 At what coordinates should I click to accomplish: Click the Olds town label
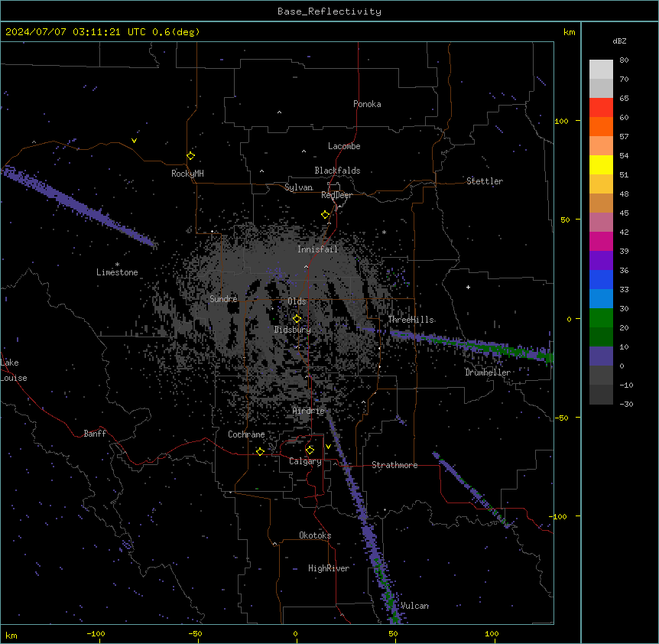(297, 301)
